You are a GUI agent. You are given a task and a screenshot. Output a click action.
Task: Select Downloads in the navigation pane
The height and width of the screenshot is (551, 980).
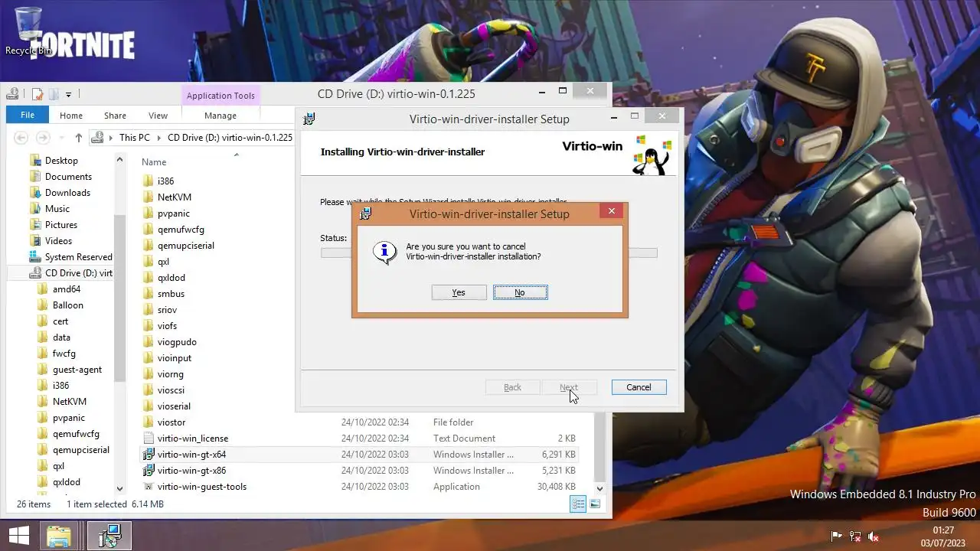click(x=67, y=193)
